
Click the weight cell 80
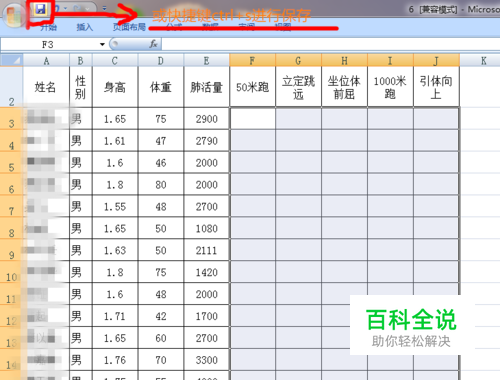(x=161, y=184)
